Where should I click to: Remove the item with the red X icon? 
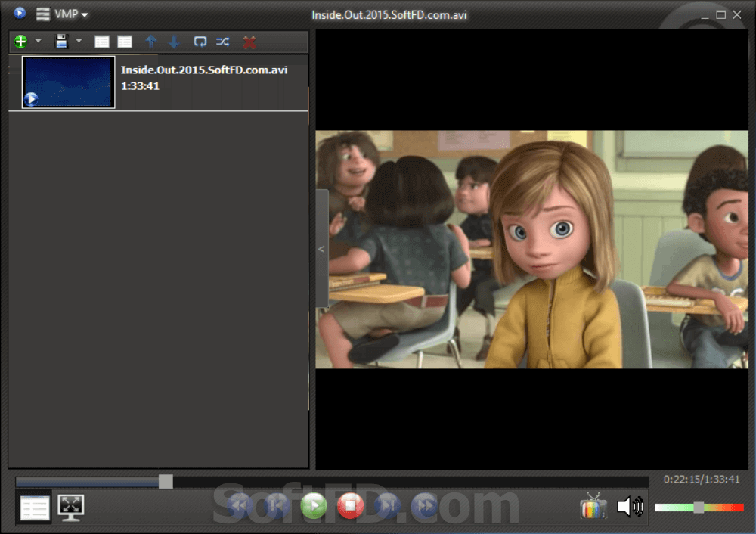click(x=249, y=42)
